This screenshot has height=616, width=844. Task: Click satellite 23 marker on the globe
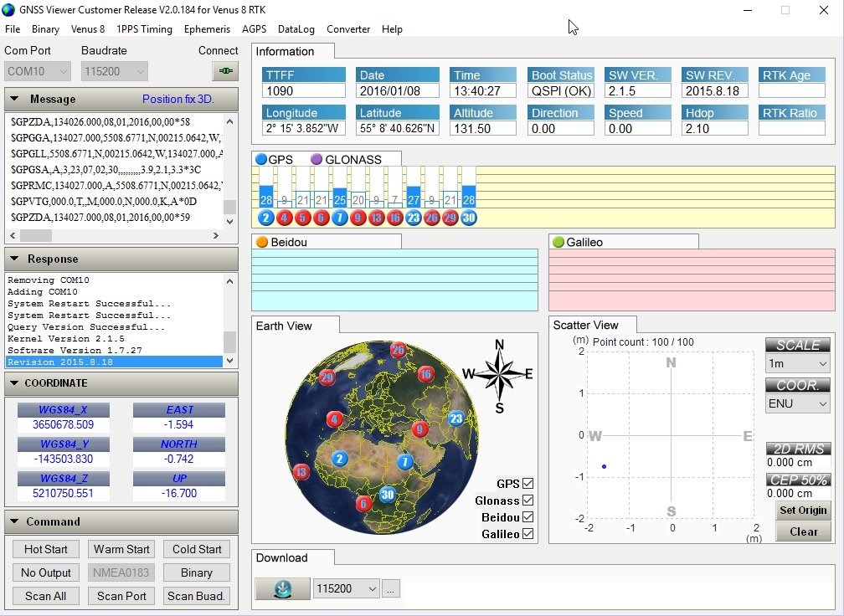pos(456,418)
